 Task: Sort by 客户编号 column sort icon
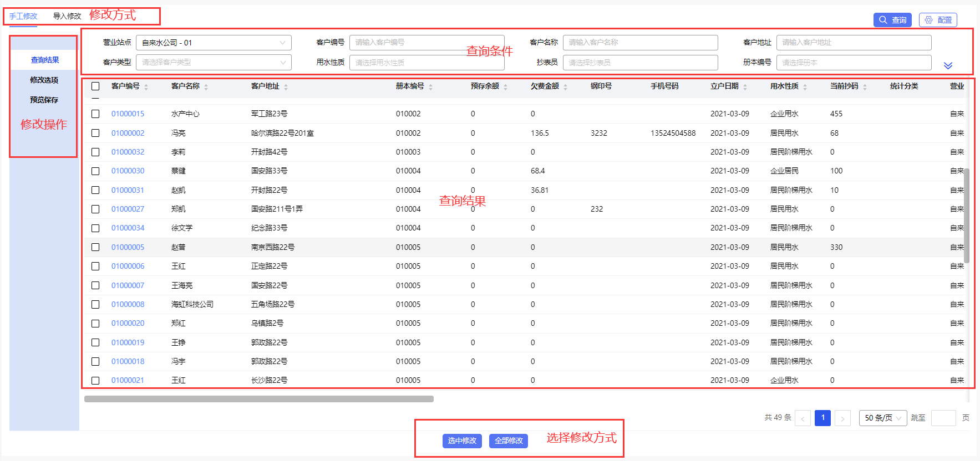click(x=146, y=87)
